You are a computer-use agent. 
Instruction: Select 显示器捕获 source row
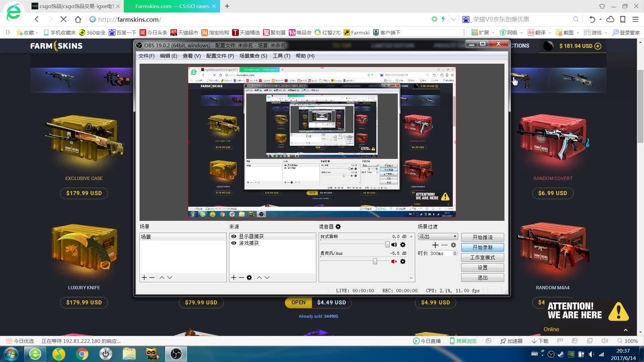(x=272, y=236)
